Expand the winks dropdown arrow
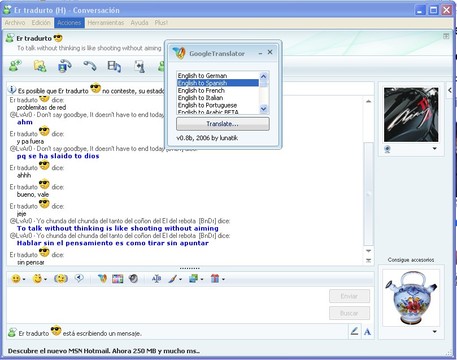The width and height of the screenshot is (457, 360). point(45,279)
